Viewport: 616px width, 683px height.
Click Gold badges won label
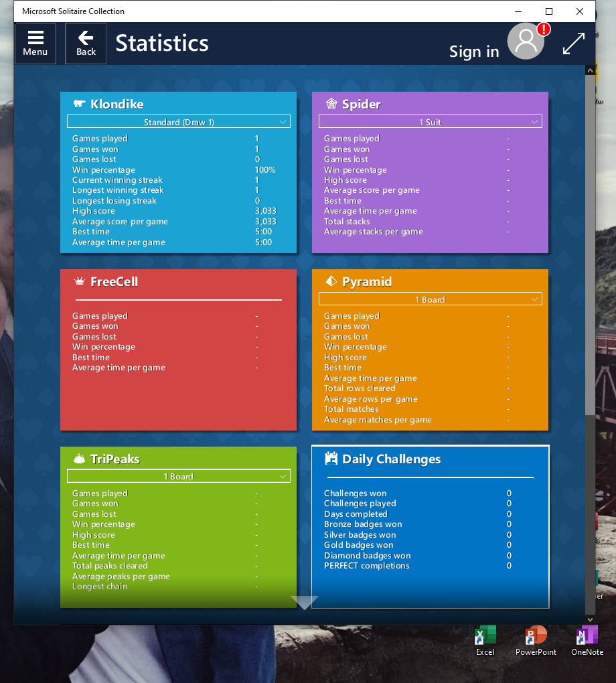pos(358,545)
